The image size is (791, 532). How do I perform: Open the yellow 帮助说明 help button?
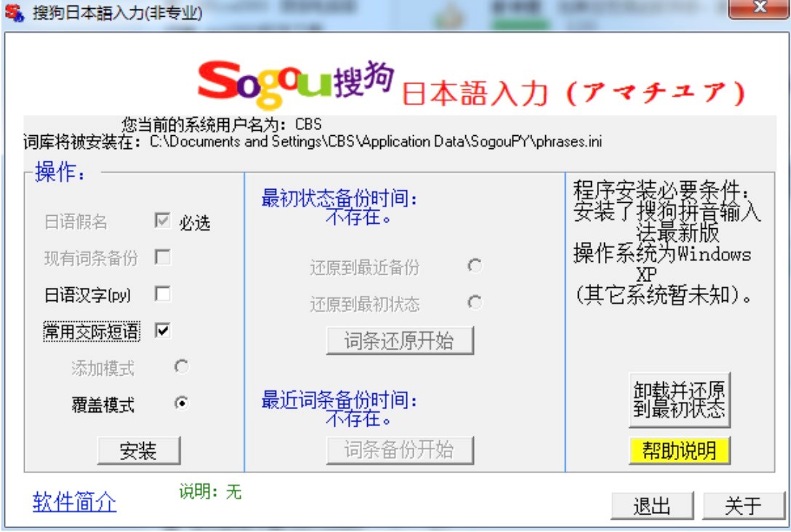click(679, 451)
